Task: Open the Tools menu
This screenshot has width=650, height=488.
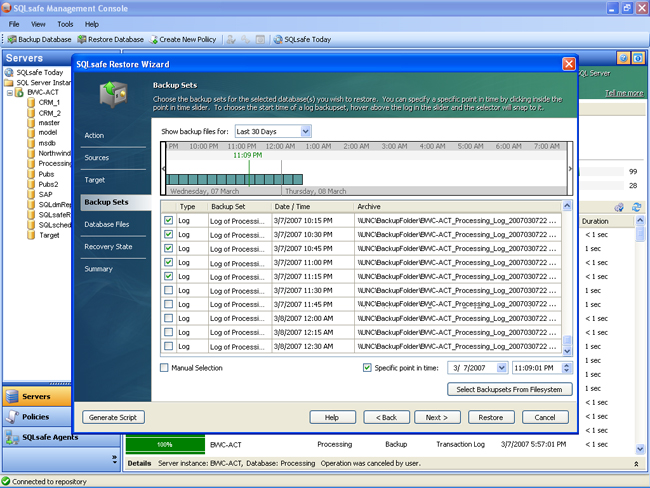Action: tap(65, 24)
